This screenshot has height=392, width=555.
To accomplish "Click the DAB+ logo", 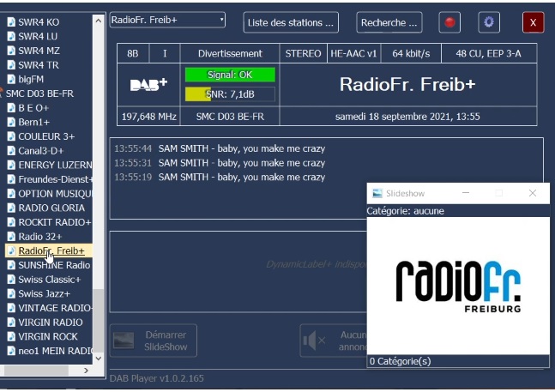I will pyautogui.click(x=148, y=85).
